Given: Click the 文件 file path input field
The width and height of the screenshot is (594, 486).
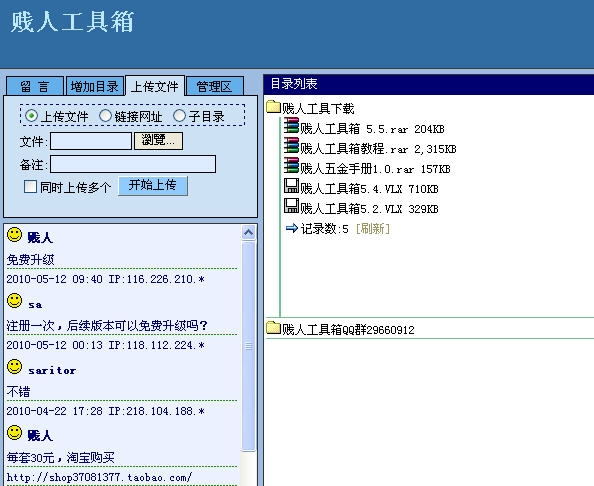Looking at the screenshot, I should click(x=91, y=141).
